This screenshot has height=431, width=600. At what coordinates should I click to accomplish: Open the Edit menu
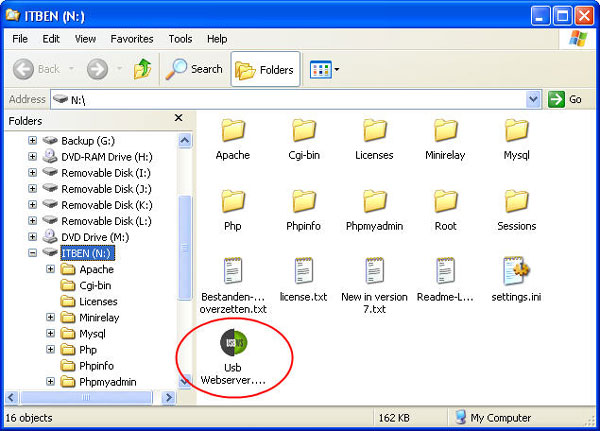(x=51, y=39)
